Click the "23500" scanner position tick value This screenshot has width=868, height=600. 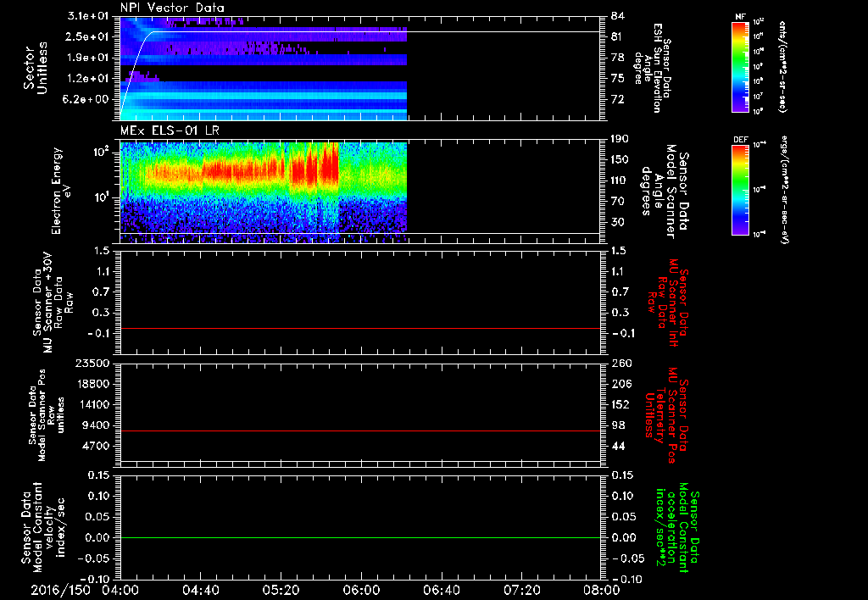(92, 363)
